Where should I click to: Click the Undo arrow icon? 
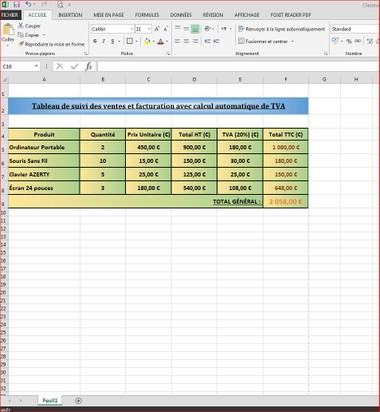point(28,4)
